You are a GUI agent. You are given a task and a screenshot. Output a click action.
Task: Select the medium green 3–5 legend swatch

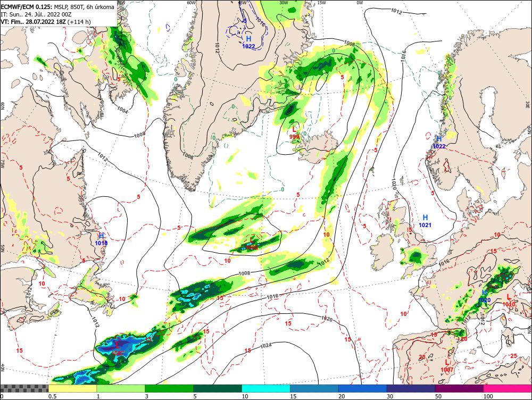(169, 388)
